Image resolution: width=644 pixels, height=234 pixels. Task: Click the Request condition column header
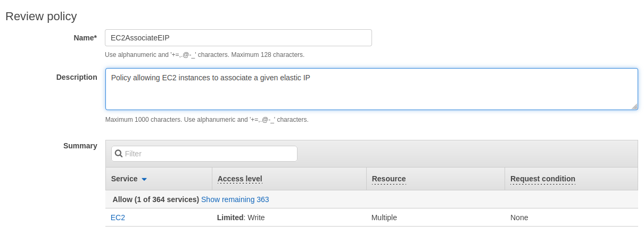542,179
